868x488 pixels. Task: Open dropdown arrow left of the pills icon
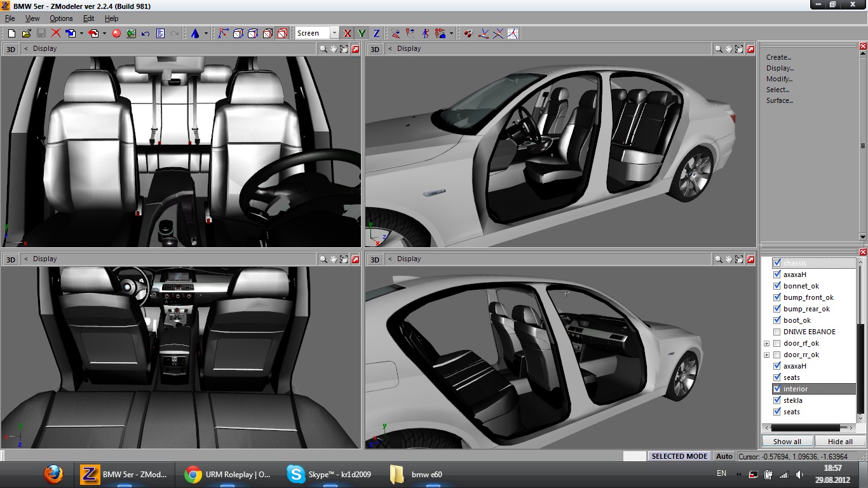451,33
